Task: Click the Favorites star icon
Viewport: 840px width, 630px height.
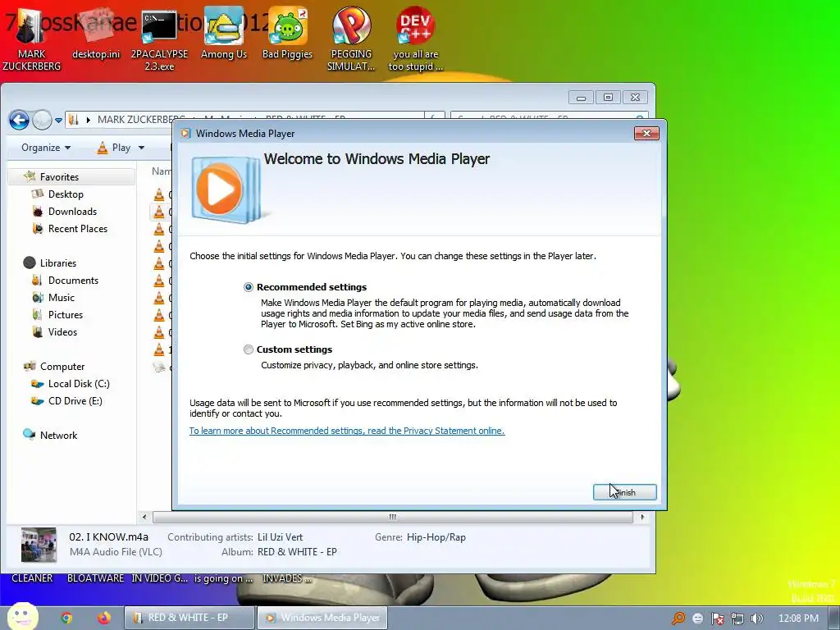Action: (x=30, y=176)
